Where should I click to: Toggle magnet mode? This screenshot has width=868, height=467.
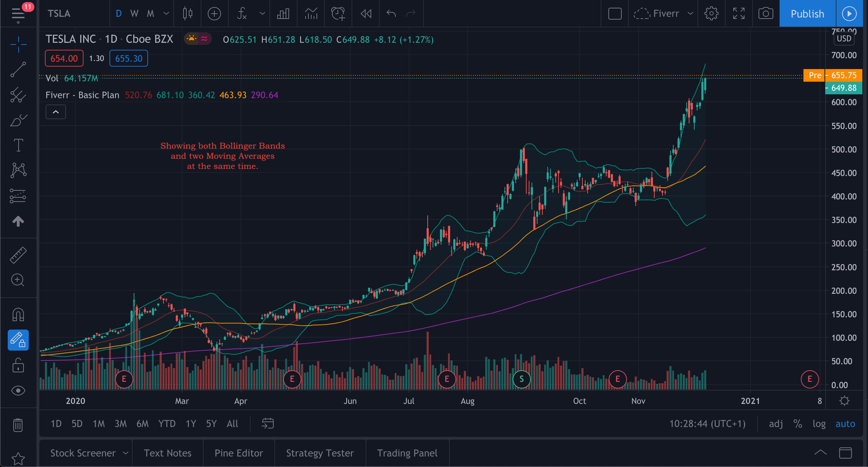point(18,314)
